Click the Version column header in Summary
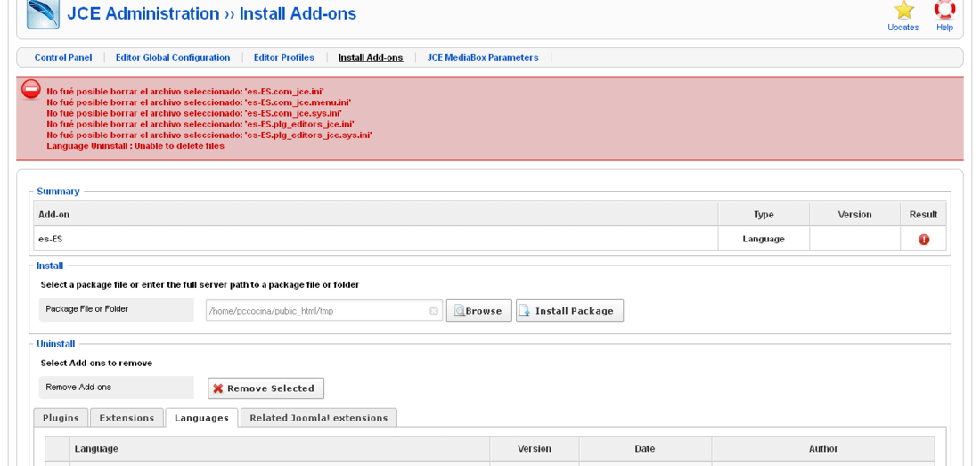Viewport: 980px width, 466px height. tap(854, 214)
